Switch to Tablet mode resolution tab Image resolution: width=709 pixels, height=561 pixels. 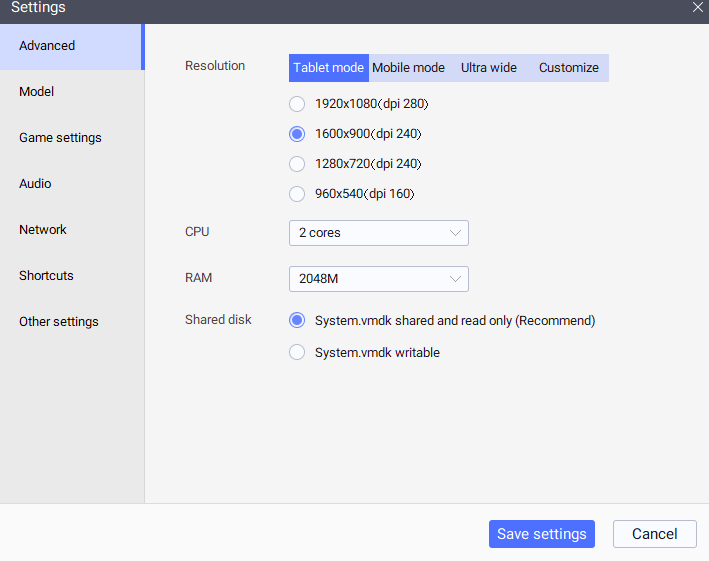329,68
